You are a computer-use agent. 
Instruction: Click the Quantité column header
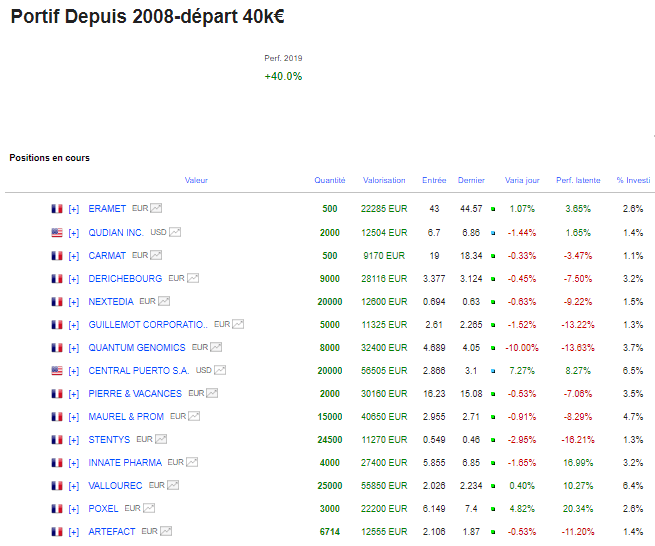pos(329,181)
